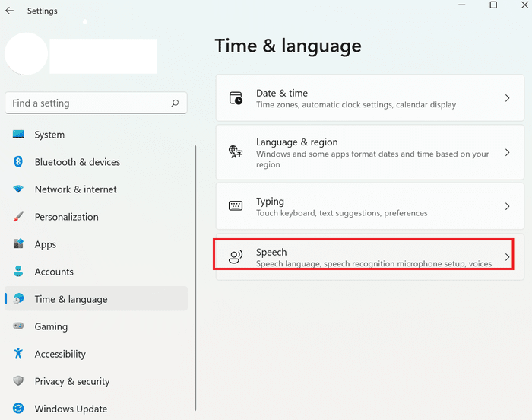Go to Accessibility settings
This screenshot has height=420, width=532.
tap(96, 354)
